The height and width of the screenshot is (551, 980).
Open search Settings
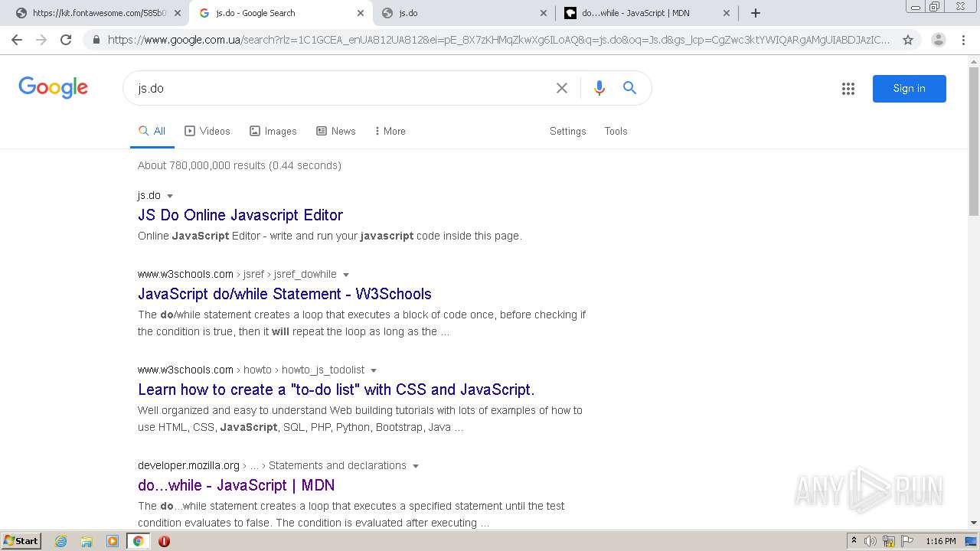[567, 131]
